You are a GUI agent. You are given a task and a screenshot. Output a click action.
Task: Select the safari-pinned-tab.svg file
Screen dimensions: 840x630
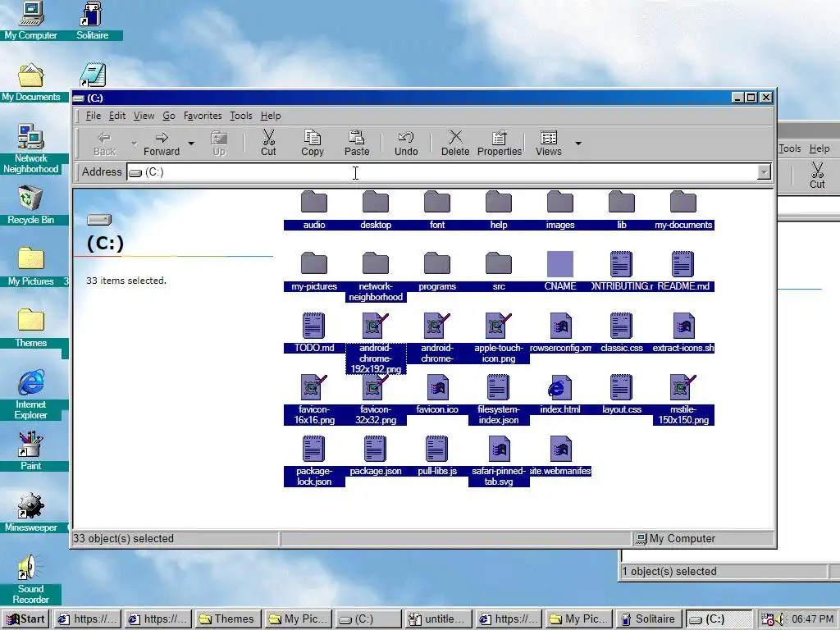tap(499, 461)
